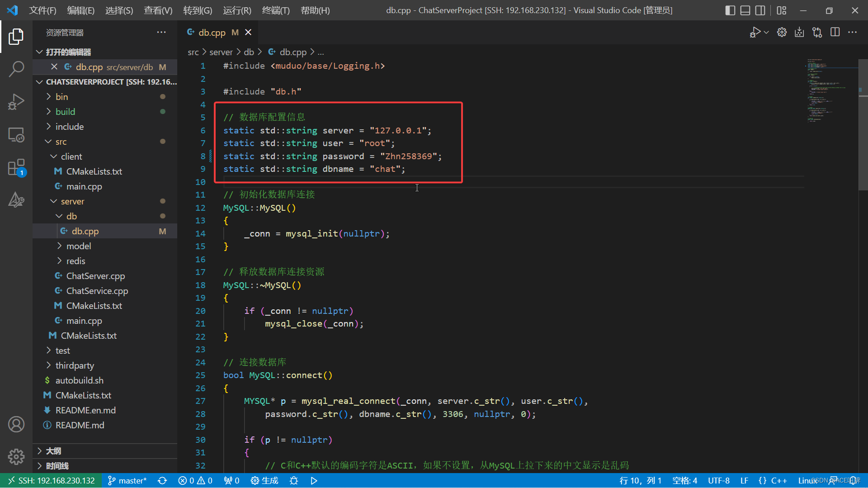Expand the model folder
868x488 pixels.
click(79, 246)
